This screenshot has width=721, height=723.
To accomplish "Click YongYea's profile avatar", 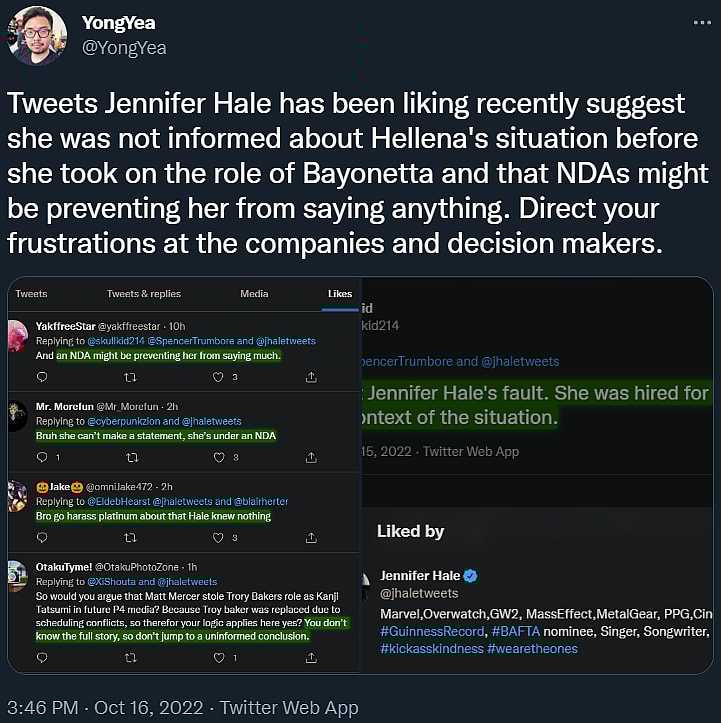I will [36, 35].
